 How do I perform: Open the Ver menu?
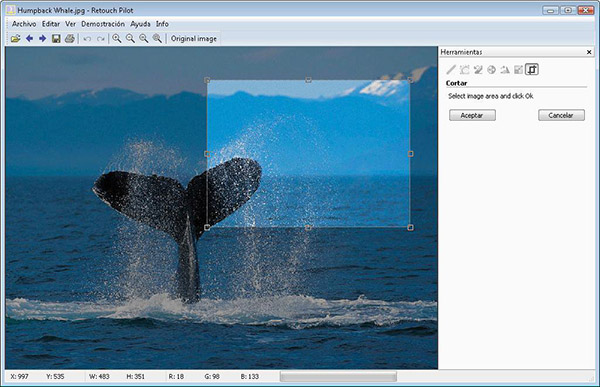pos(70,24)
